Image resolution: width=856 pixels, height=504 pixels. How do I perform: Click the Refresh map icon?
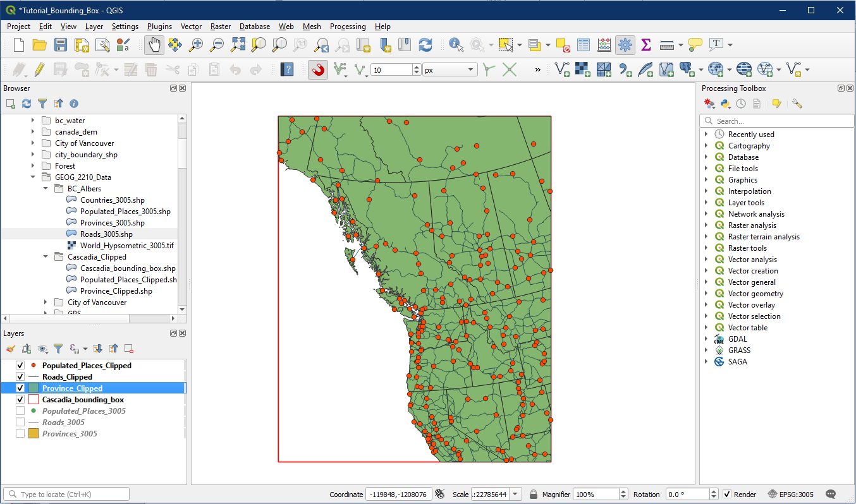425,45
